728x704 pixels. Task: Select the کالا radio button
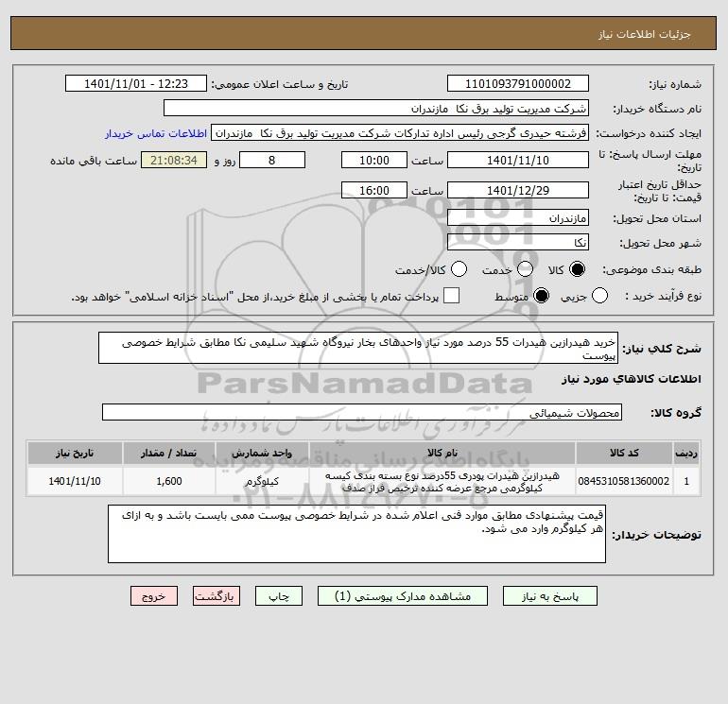pyautogui.click(x=577, y=269)
